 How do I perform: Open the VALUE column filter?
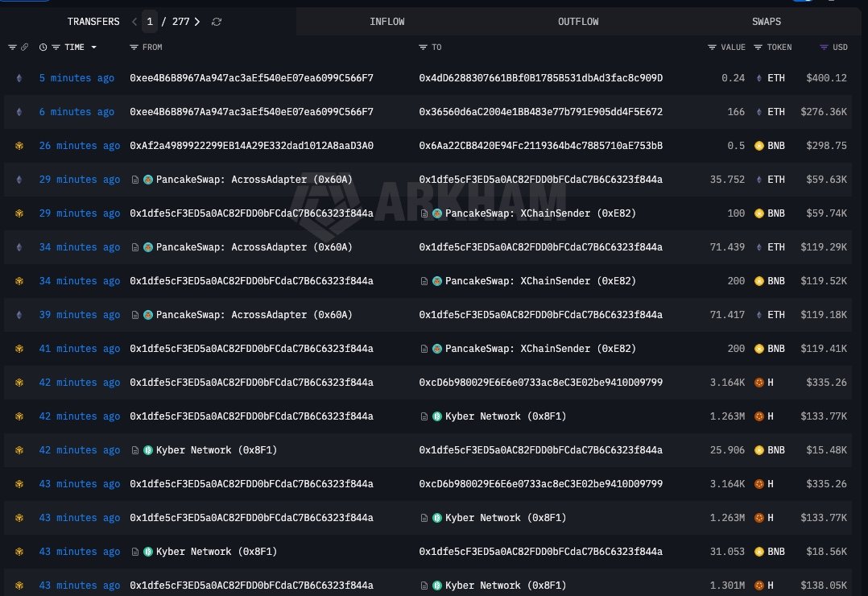point(712,47)
